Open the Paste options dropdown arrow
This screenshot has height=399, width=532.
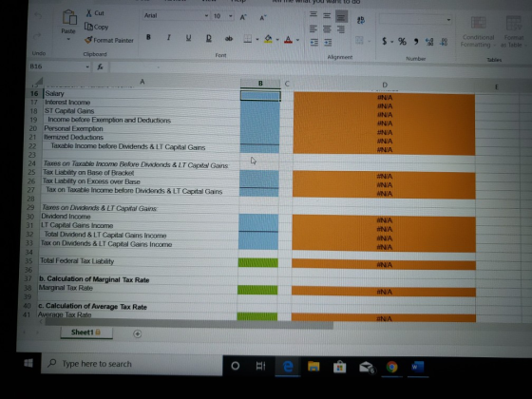tap(68, 39)
